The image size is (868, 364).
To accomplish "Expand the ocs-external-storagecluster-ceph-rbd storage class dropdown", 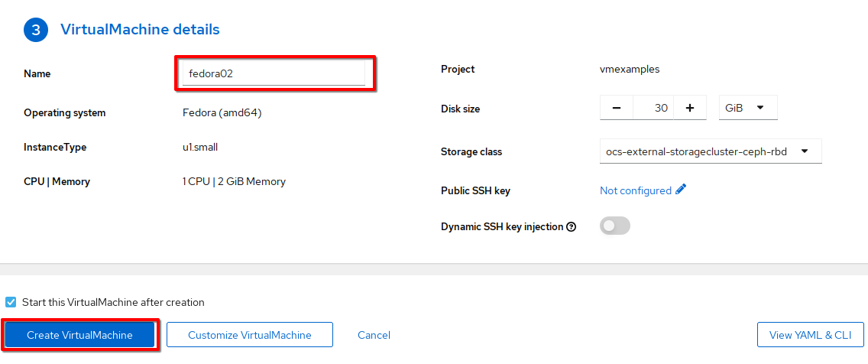I will click(x=711, y=151).
